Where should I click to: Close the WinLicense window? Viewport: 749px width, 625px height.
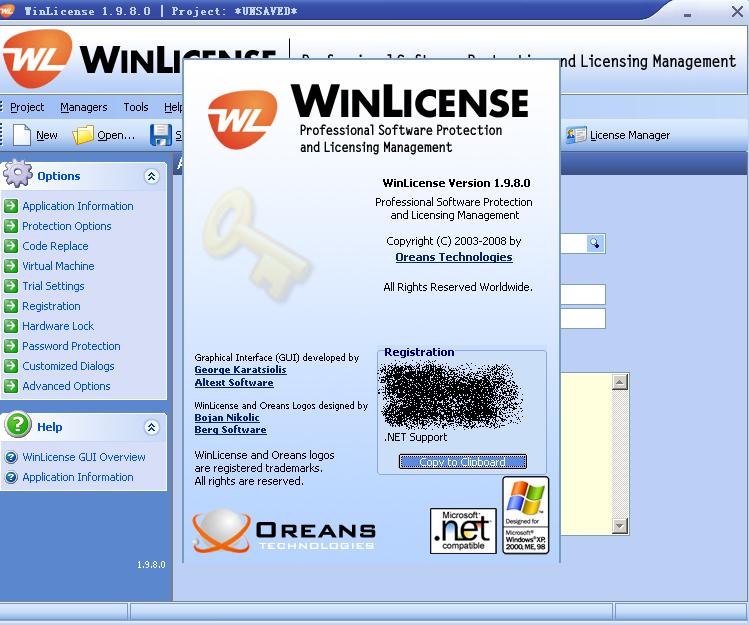point(737,11)
